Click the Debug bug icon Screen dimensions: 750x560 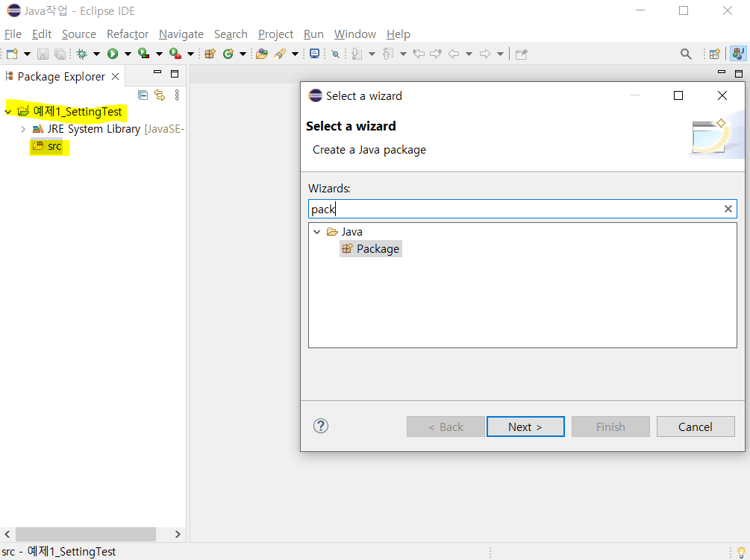tap(82, 54)
